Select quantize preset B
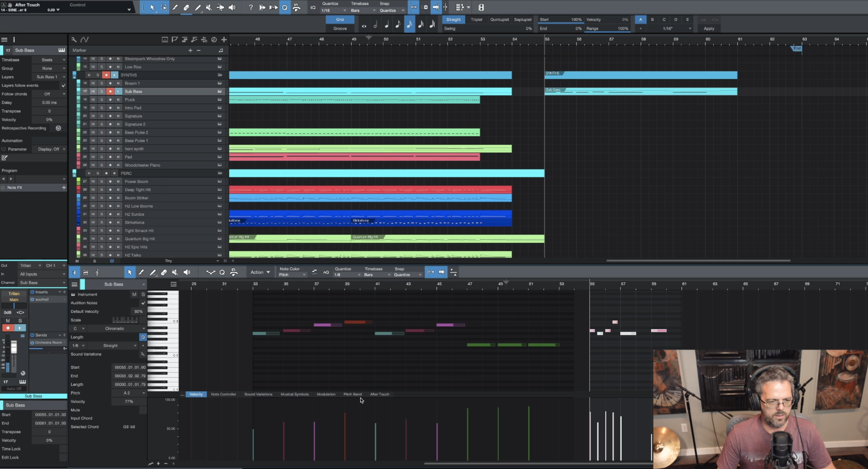 pos(652,20)
